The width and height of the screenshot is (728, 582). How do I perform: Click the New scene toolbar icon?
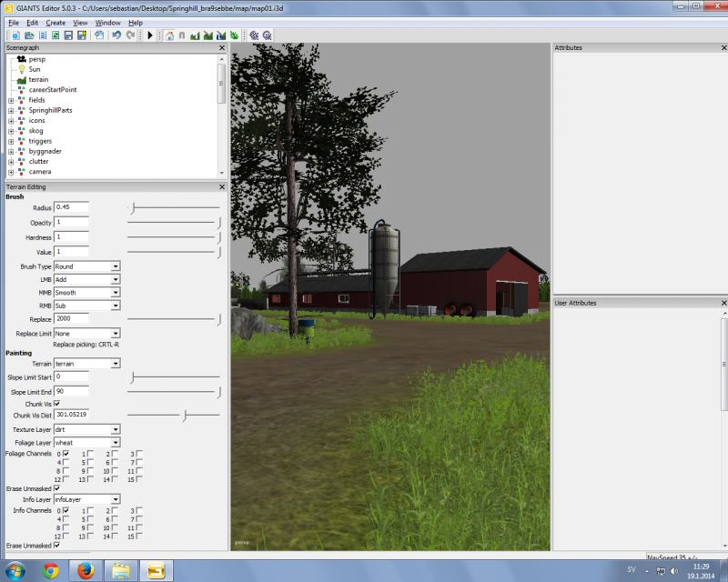tap(15, 35)
